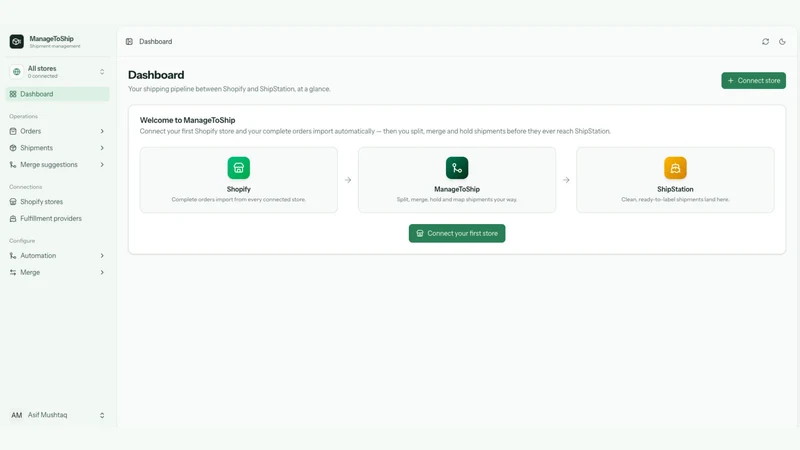Click Connect your first store button
This screenshot has width=800, height=450.
point(457,234)
